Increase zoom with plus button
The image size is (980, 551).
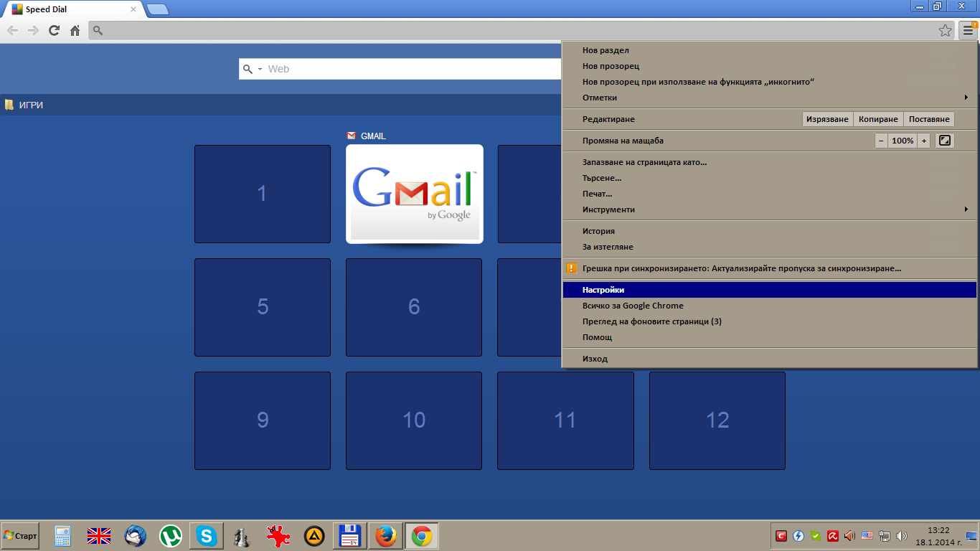coord(924,141)
